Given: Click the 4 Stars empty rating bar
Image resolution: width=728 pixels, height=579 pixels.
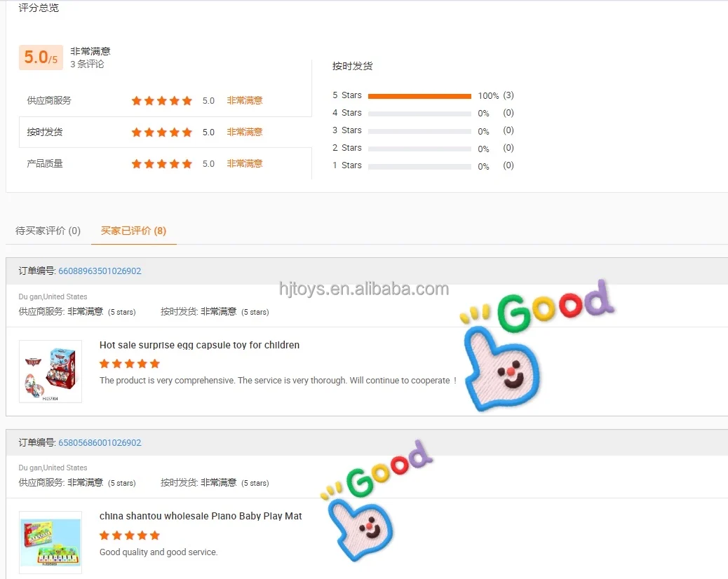Looking at the screenshot, I should 419,114.
